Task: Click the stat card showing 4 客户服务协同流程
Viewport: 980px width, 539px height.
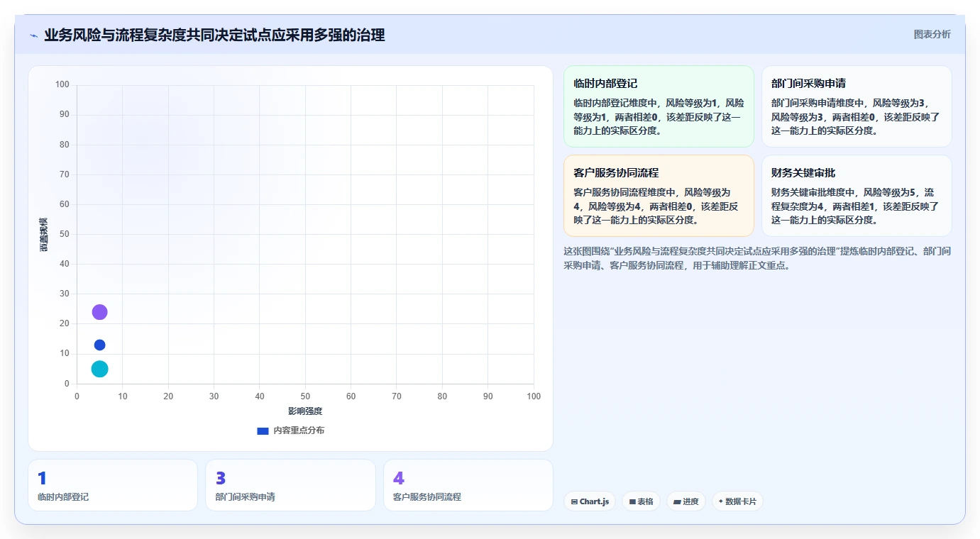Action: [x=468, y=485]
